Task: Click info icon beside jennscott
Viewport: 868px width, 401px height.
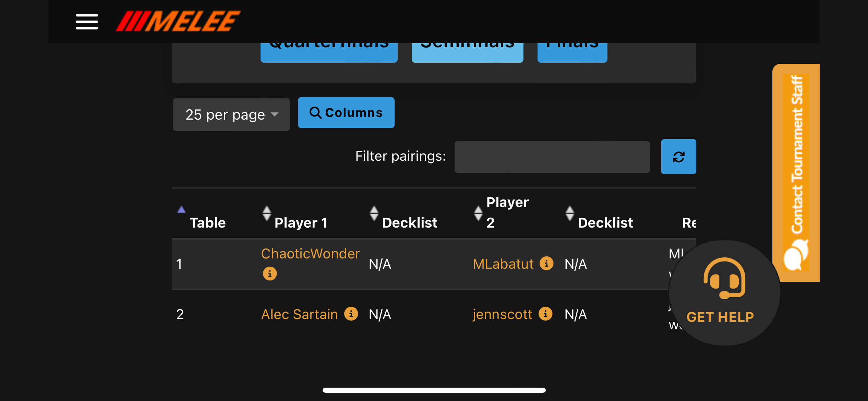Action: coord(545,314)
